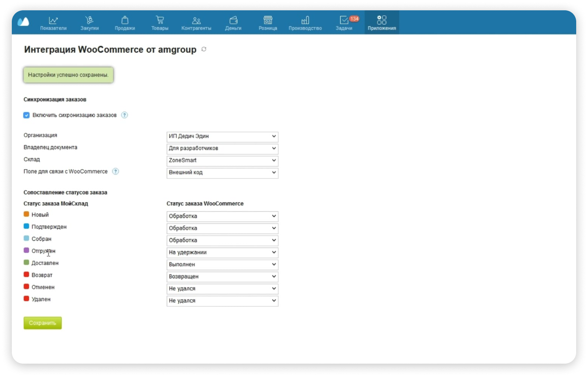Open the Склад dropdown showing ZoneSmart
Screen dimensions: 588x377
pyautogui.click(x=223, y=161)
